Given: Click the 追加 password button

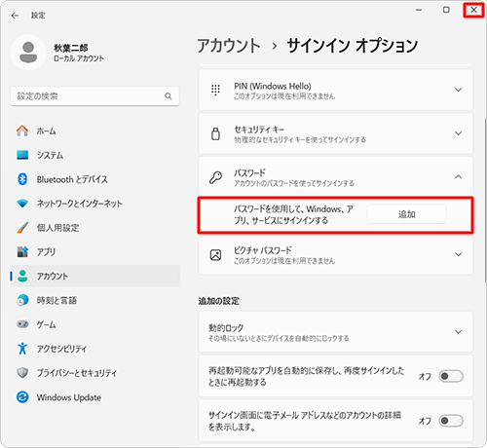Looking at the screenshot, I should coord(407,214).
